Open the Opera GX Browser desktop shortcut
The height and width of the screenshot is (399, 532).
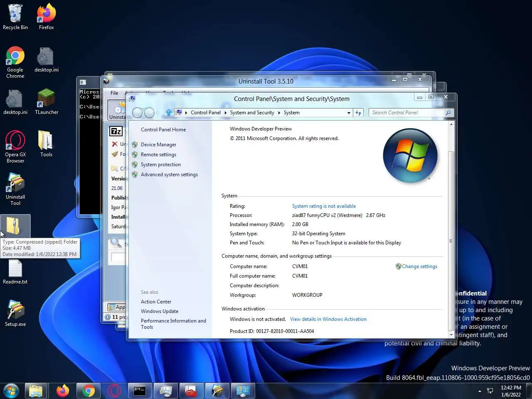point(15,147)
